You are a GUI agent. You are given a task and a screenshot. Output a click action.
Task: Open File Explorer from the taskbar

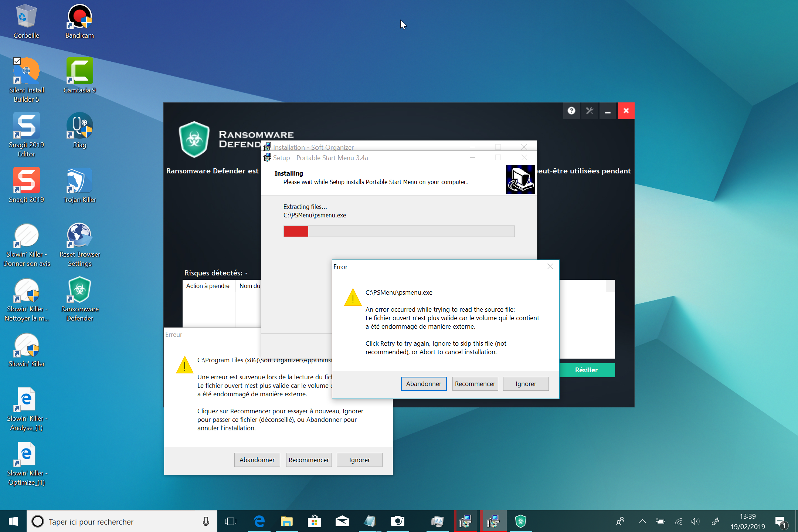286,521
